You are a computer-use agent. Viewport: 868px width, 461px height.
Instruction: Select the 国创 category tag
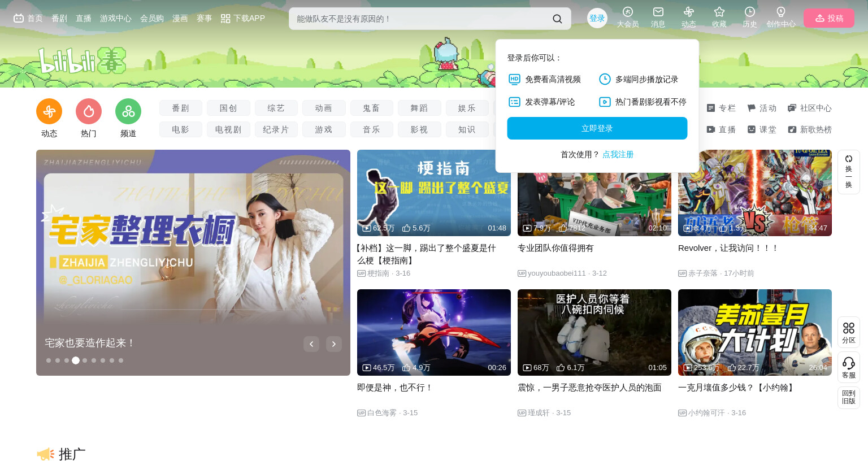[228, 108]
